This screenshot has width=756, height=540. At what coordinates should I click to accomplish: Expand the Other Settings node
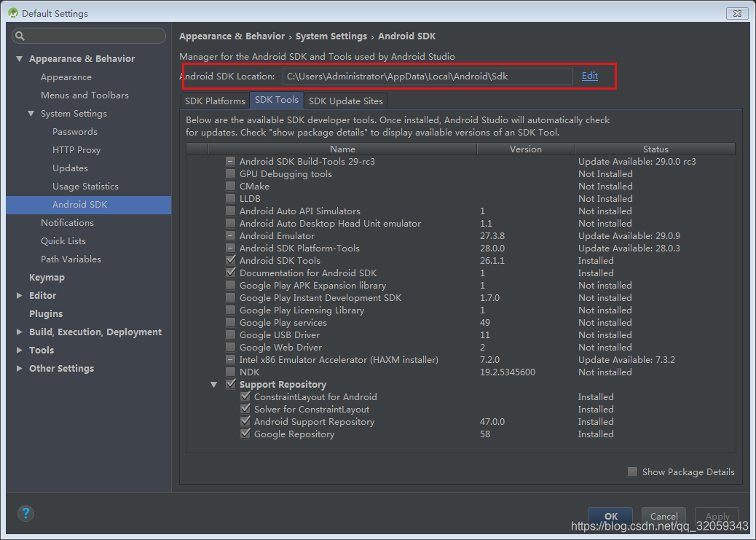(x=19, y=368)
